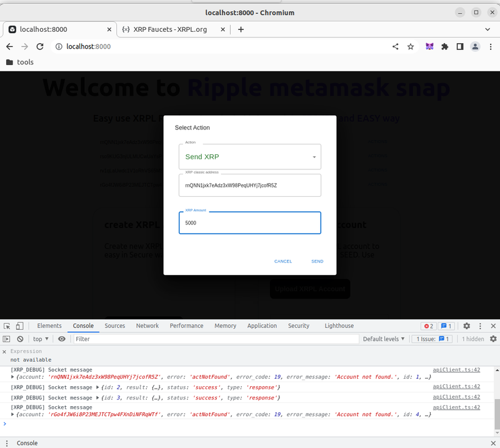Viewport: 500px width, 448px height.
Task: Clear the console output
Action: [x=20, y=339]
